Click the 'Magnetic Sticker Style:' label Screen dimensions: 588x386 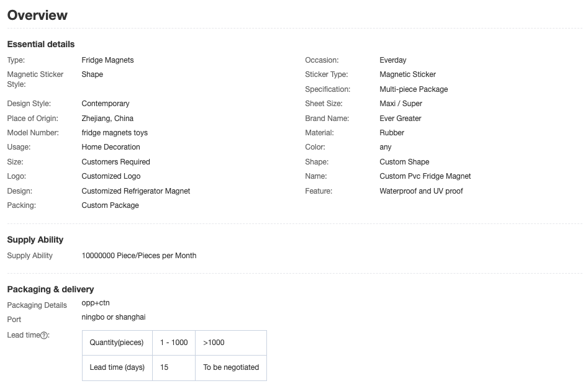pyautogui.click(x=35, y=79)
